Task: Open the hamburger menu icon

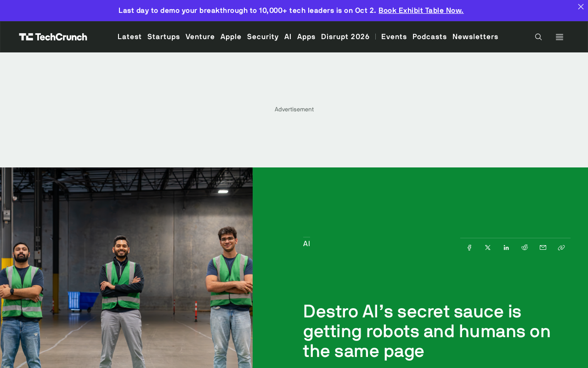Action: click(560, 37)
